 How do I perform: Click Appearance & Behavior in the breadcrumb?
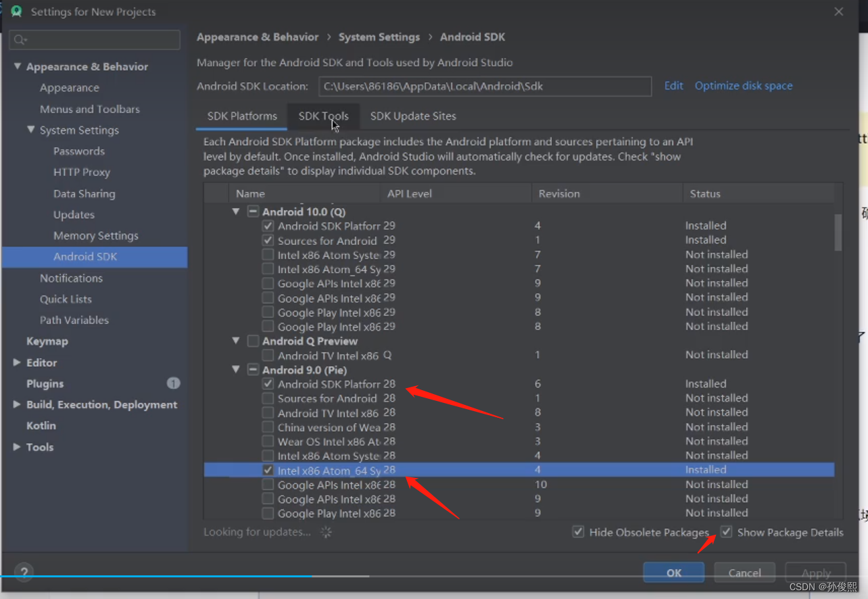click(258, 37)
